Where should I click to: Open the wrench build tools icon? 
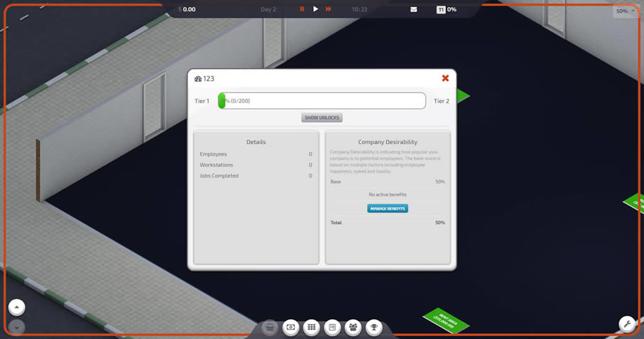click(627, 324)
